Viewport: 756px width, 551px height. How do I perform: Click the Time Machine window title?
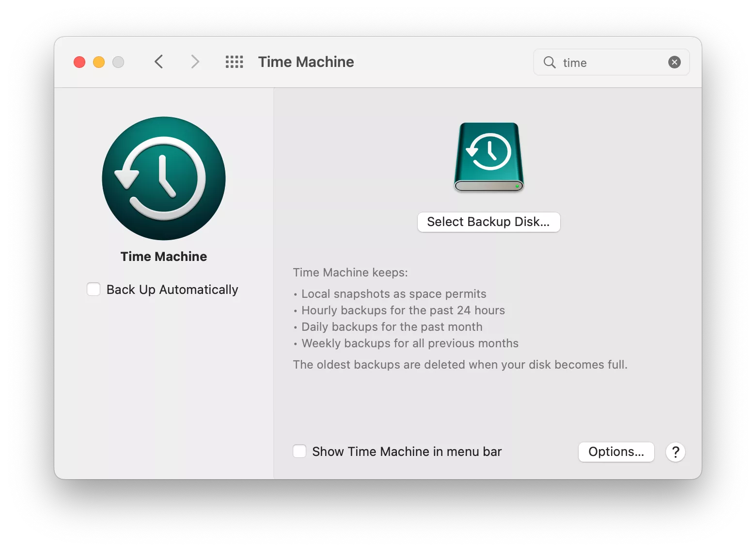click(x=306, y=62)
